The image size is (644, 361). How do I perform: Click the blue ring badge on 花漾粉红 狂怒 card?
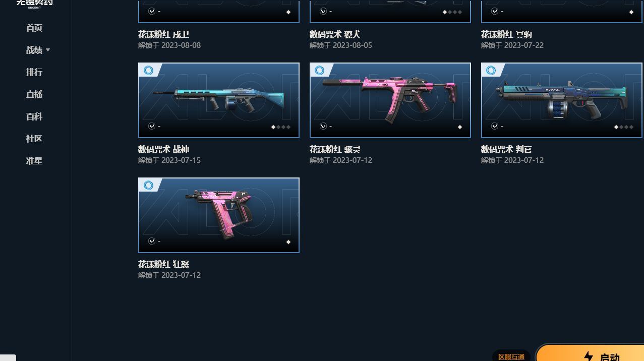(148, 186)
